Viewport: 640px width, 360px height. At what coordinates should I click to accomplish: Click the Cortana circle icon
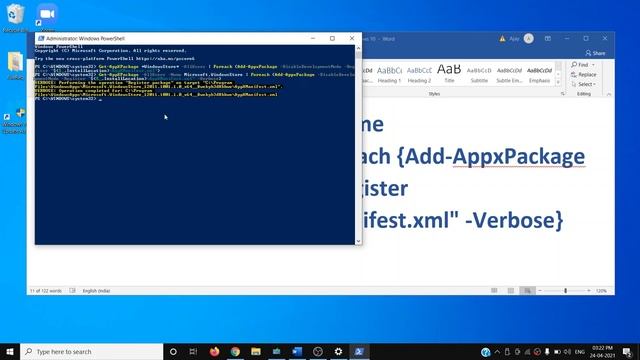[173, 351]
